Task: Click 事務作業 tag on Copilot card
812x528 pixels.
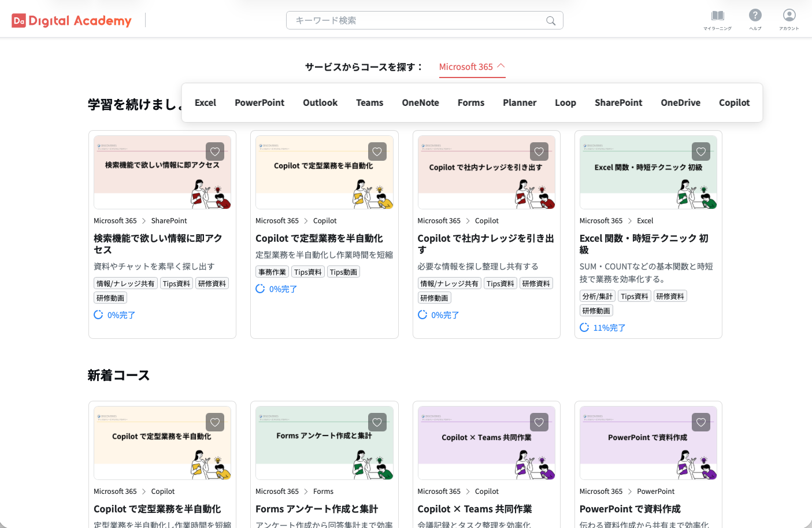Action: [x=272, y=272]
